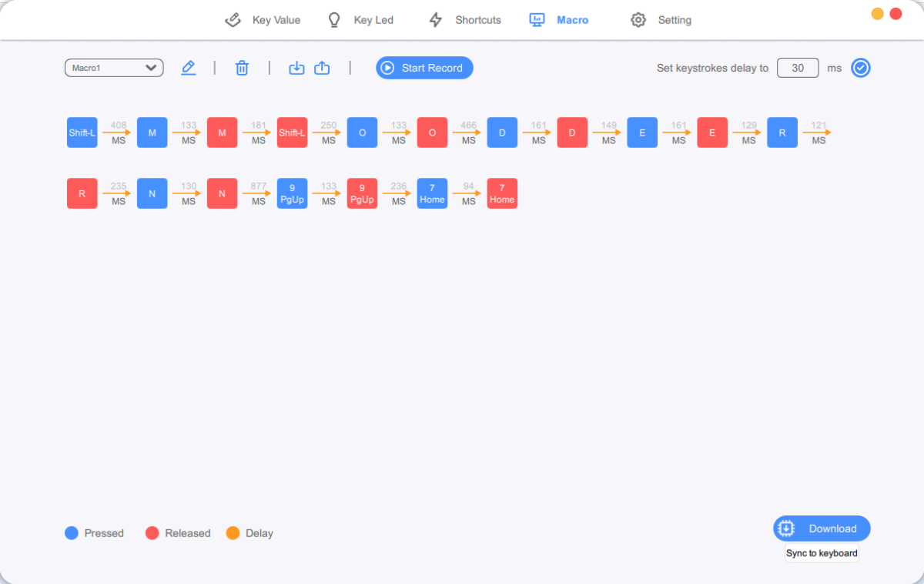Click the keystrokes delay input field
This screenshot has height=584, width=924.
(798, 68)
